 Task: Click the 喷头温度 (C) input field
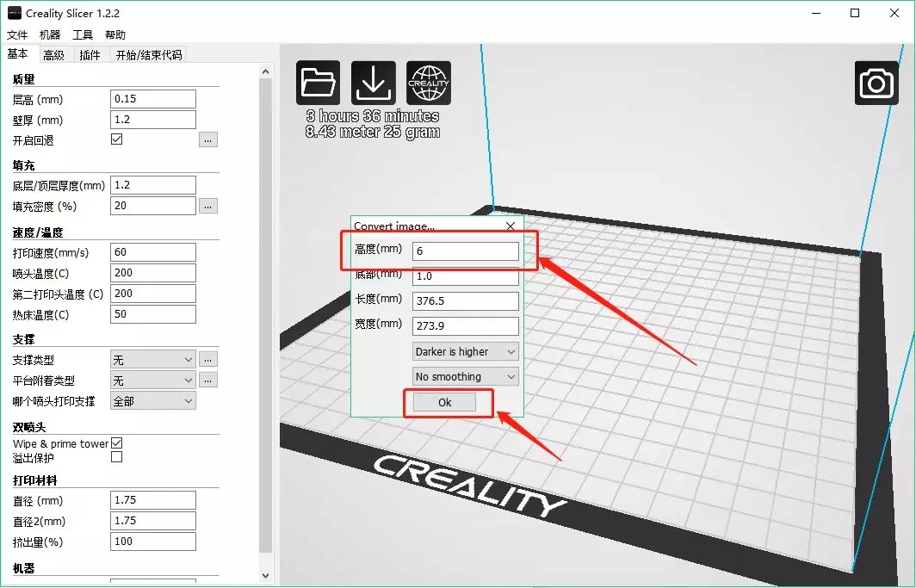(153, 273)
